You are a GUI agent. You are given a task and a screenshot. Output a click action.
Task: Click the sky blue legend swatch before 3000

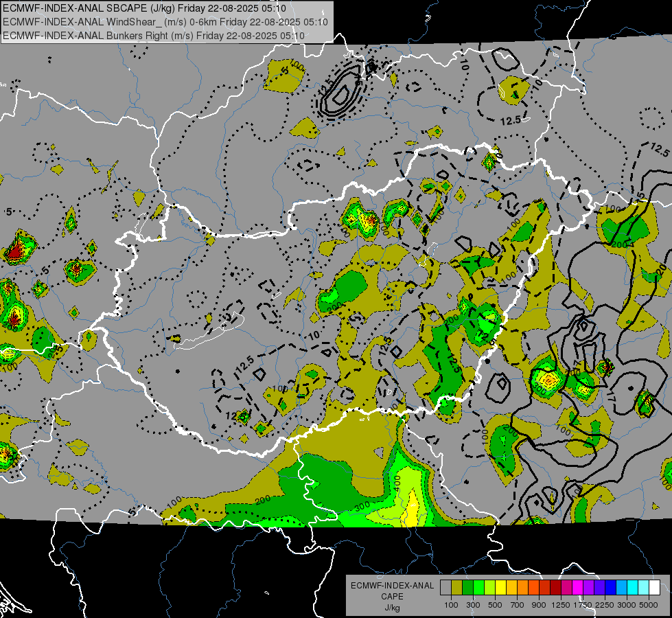pos(621,587)
